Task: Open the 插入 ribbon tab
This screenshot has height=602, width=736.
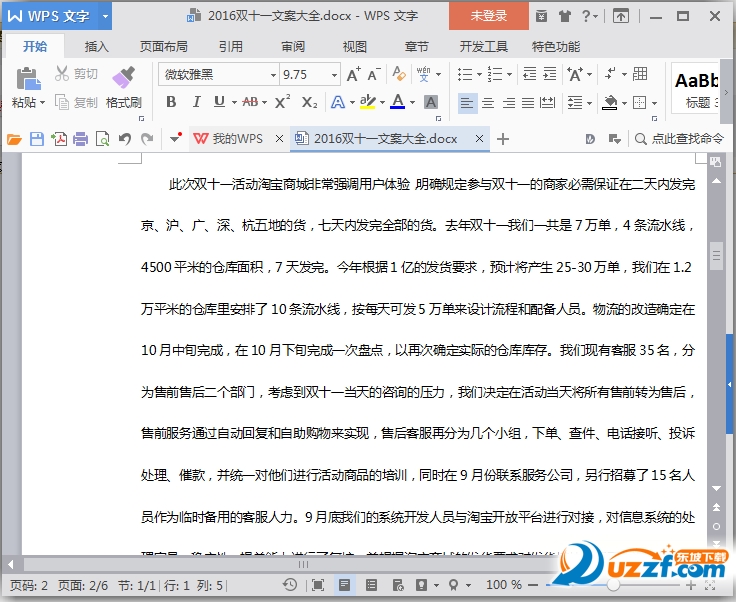Action: click(x=96, y=46)
